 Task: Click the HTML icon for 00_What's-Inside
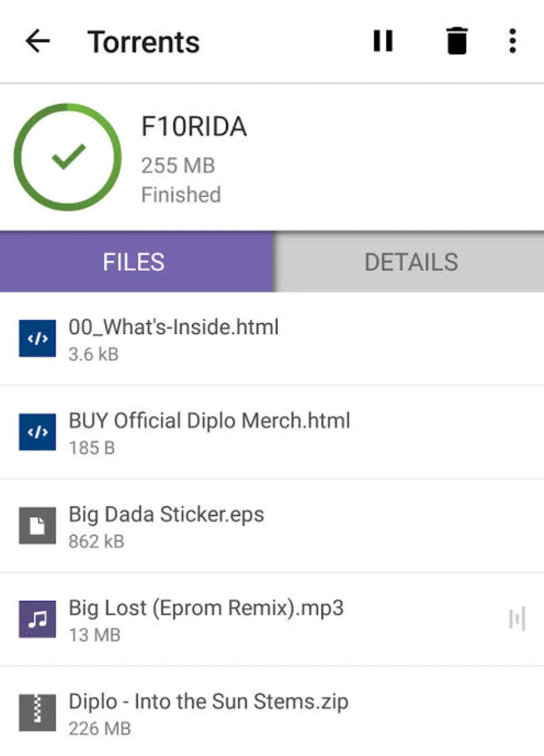point(38,338)
